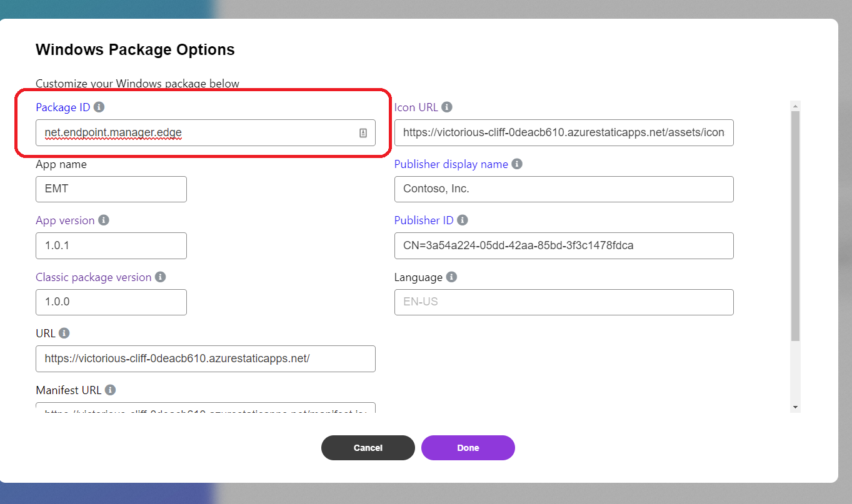
Task: Click the icon inside the Package ID field
Action: (363, 132)
